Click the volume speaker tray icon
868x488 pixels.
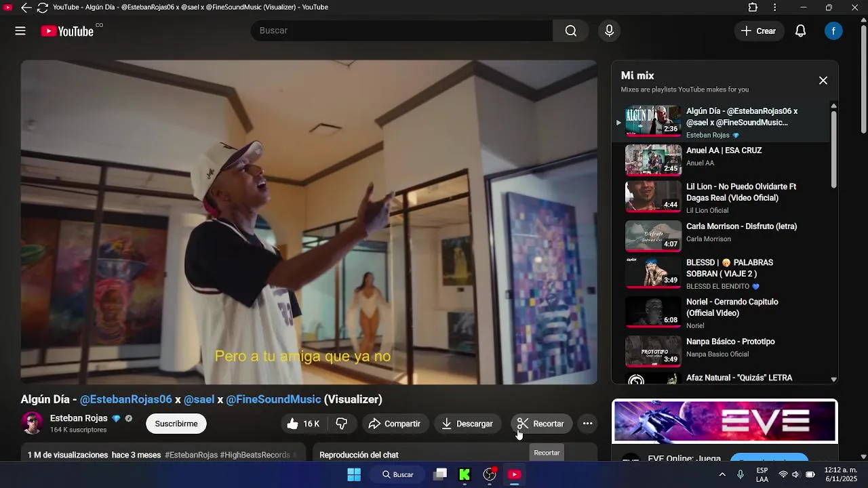796,474
